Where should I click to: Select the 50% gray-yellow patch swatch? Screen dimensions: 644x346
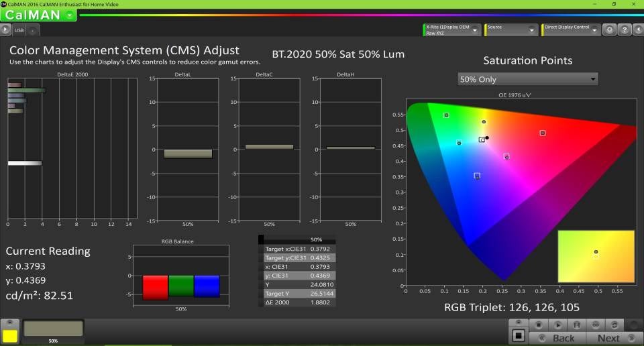point(53,329)
